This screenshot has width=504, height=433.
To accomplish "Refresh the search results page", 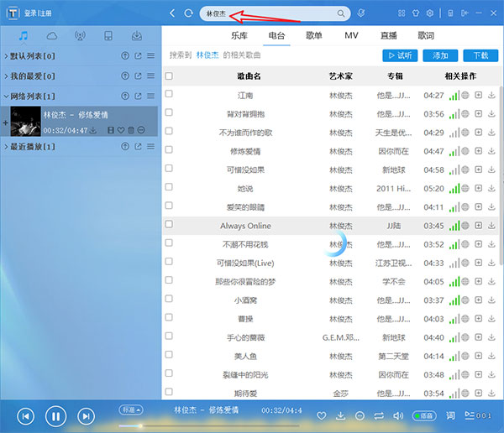I will click(x=188, y=13).
